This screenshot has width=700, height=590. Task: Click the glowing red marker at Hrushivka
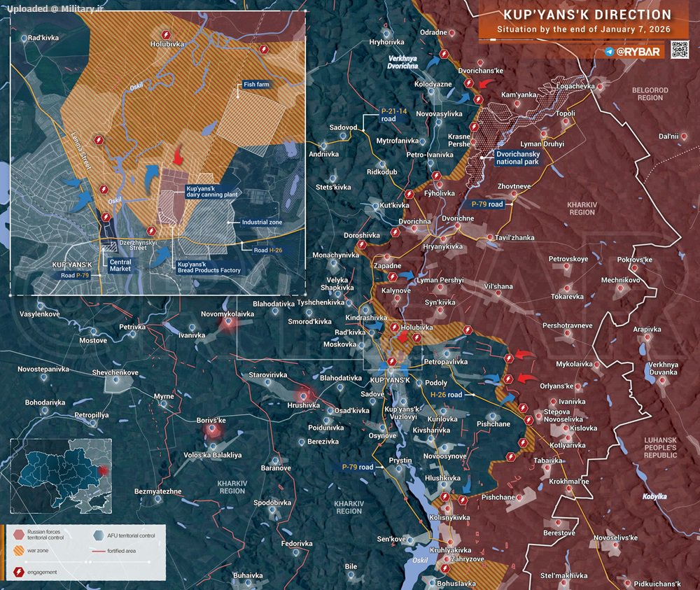pyautogui.click(x=304, y=395)
